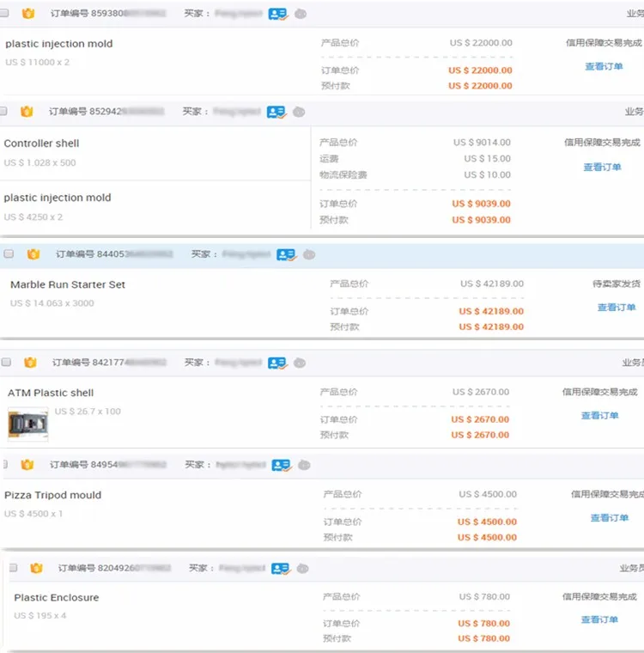The image size is (644, 653).
Task: View order link for US $ 9039.00 order
Action: coord(602,167)
